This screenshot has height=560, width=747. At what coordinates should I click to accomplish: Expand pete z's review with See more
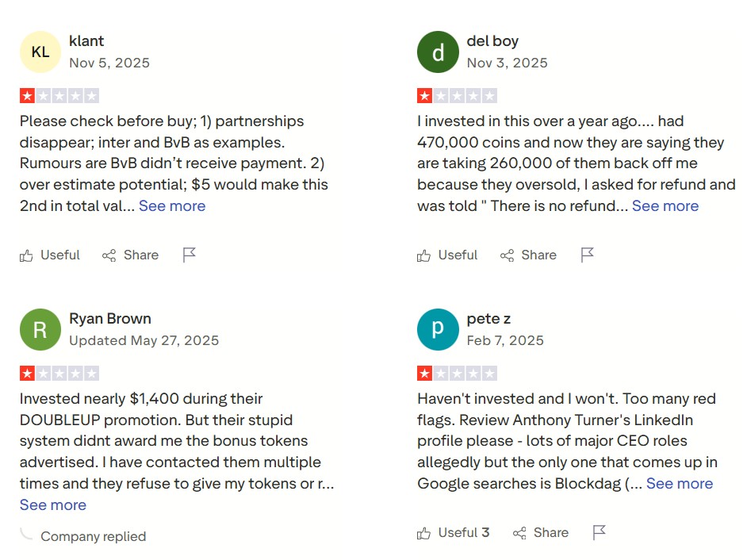point(680,483)
